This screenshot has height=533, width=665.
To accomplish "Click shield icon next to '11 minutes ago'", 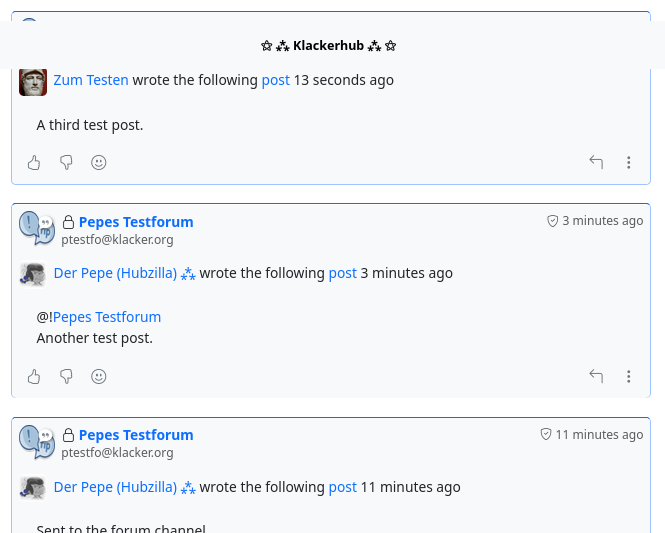I will 546,434.
